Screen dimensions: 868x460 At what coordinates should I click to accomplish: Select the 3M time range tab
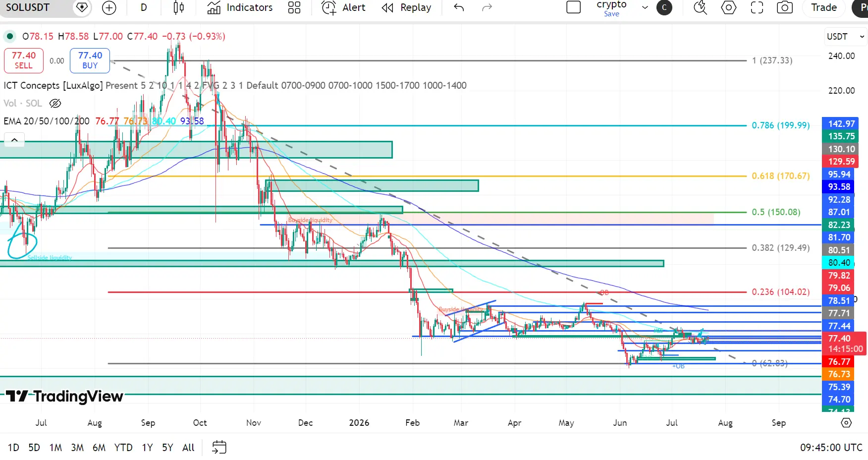(x=77, y=448)
